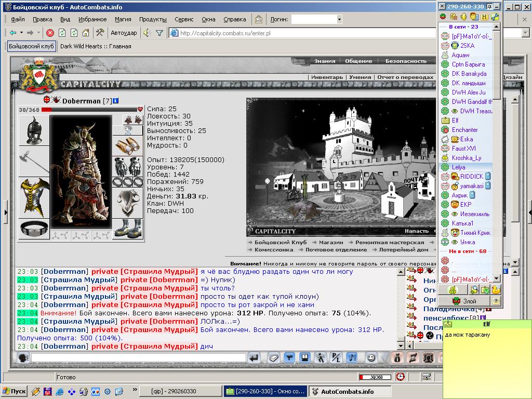Go to Почтовое отделение link

pos(336,250)
